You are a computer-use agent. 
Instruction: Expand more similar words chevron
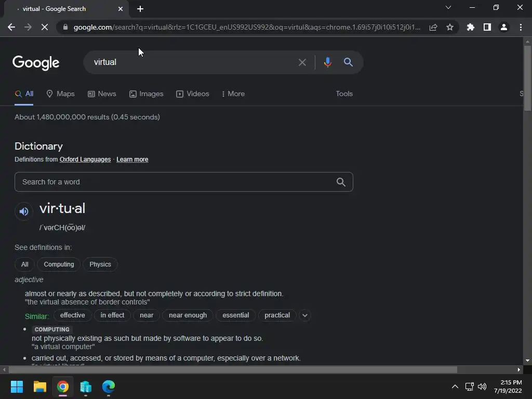pyautogui.click(x=304, y=315)
